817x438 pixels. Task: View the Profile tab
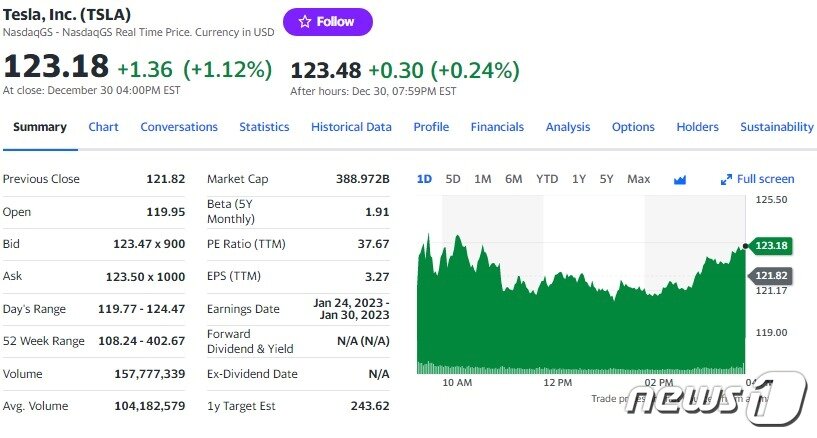pos(431,127)
